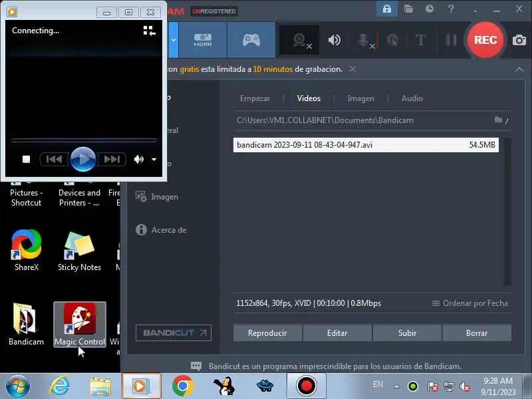Toggle speaker sound recording in Bandicam
532x399 pixels.
pos(334,40)
